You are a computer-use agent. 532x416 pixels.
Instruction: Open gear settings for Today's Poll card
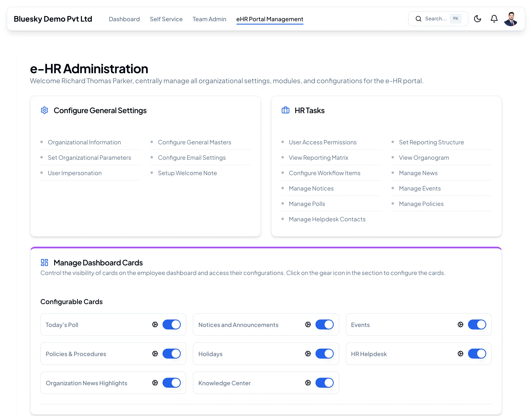tap(155, 324)
